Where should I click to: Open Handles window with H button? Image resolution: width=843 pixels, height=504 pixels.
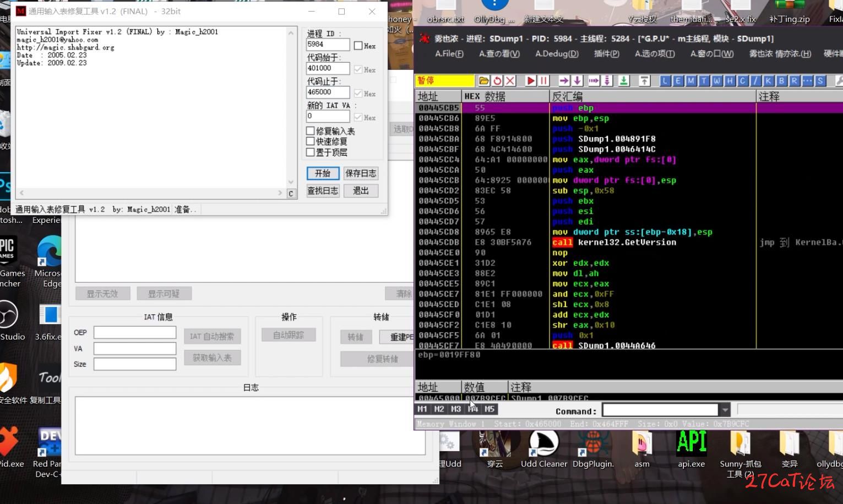pyautogui.click(x=730, y=81)
